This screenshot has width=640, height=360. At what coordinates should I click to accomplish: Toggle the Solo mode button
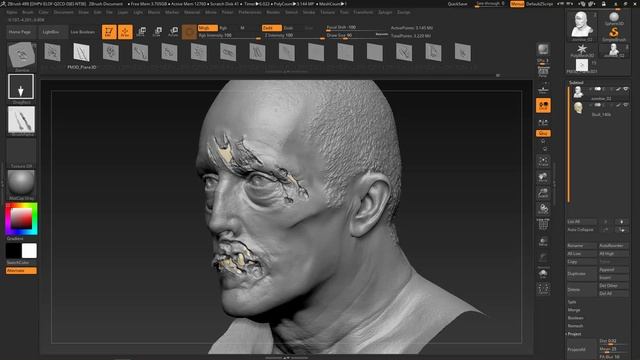pos(543,273)
